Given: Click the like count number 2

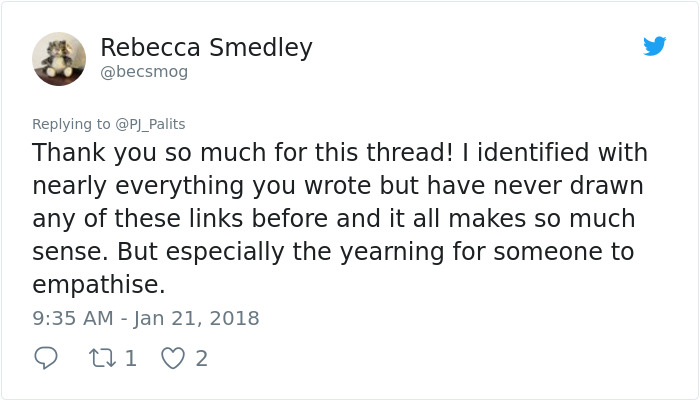Looking at the screenshot, I should (x=201, y=358).
